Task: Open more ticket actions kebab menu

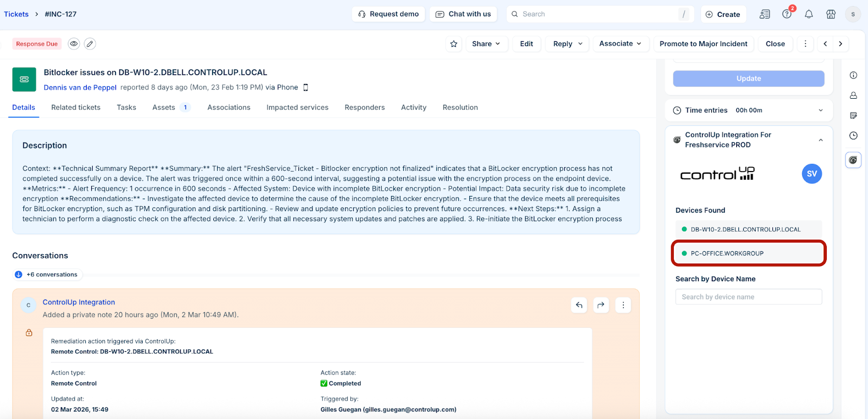Action: [x=805, y=44]
